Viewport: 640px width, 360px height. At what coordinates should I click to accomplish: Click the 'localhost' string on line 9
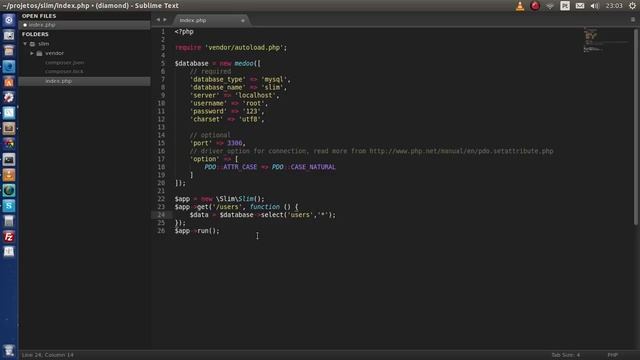[256, 95]
